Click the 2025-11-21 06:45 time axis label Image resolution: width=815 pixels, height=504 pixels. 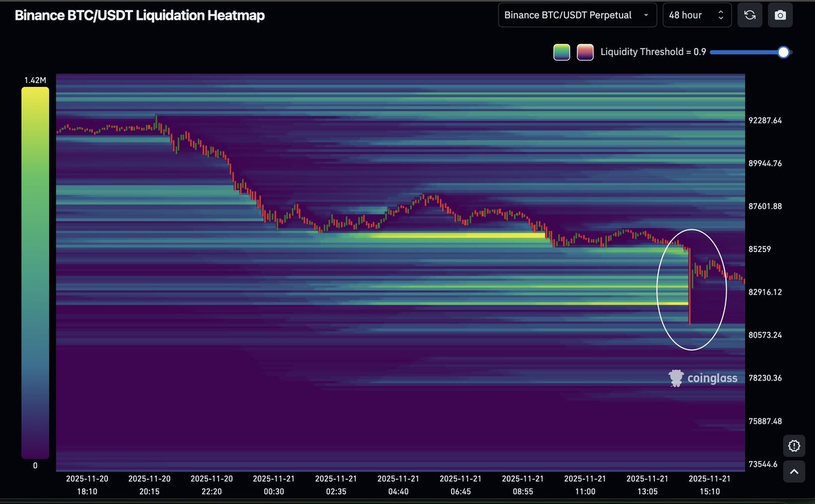pos(460,485)
